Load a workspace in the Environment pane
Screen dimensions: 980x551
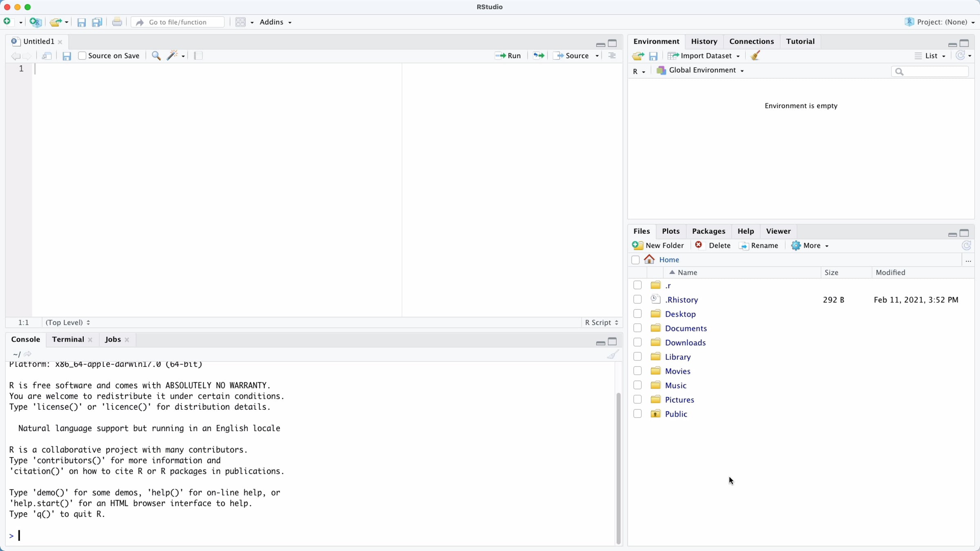(x=638, y=56)
